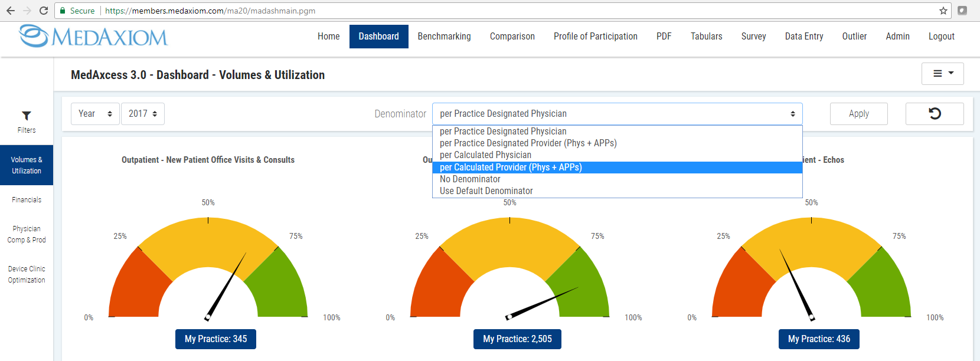This screenshot has height=361, width=980.
Task: Collapse the Denominator dropdown field
Action: pos(617,114)
